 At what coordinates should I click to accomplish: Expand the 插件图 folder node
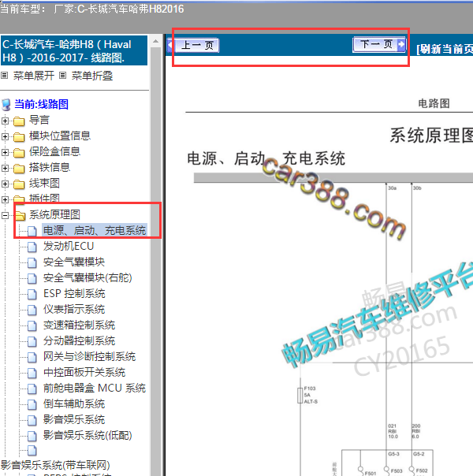coord(5,199)
